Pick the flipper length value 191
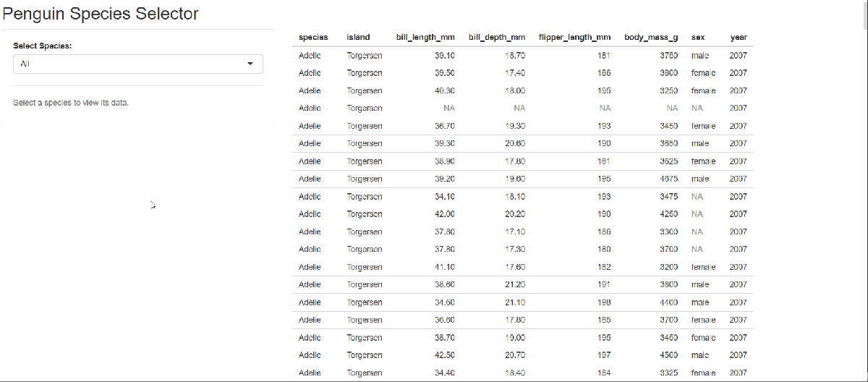Screen dimensions: 868x382 (605, 285)
